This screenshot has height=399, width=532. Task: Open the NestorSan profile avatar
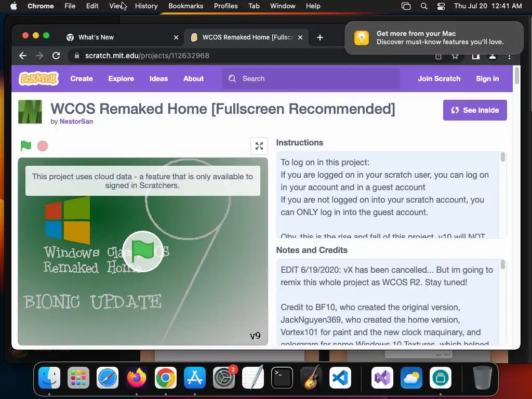(30, 112)
